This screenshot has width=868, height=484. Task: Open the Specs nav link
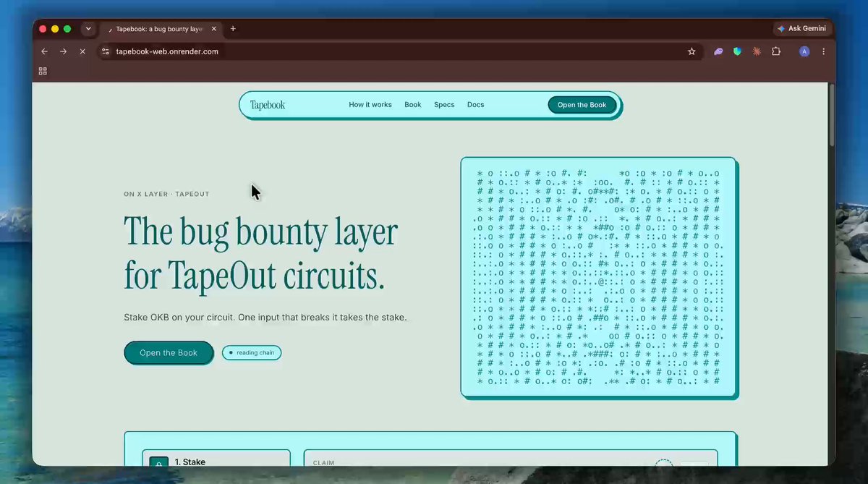(x=444, y=105)
